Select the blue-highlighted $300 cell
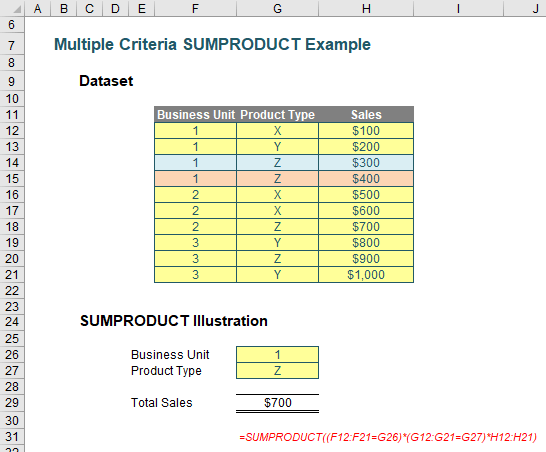The image size is (546, 452). pyautogui.click(x=366, y=163)
